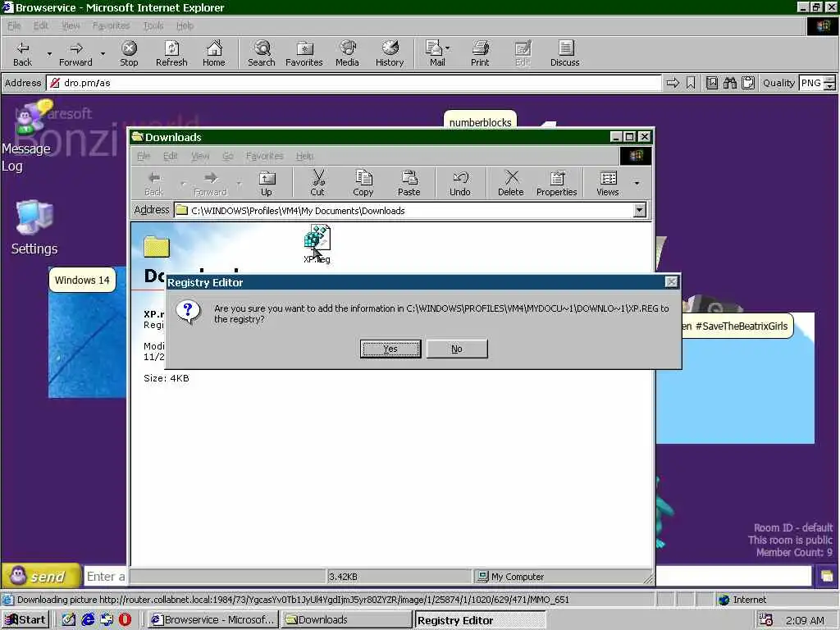Switch to Downloads taskbar button

click(347, 620)
